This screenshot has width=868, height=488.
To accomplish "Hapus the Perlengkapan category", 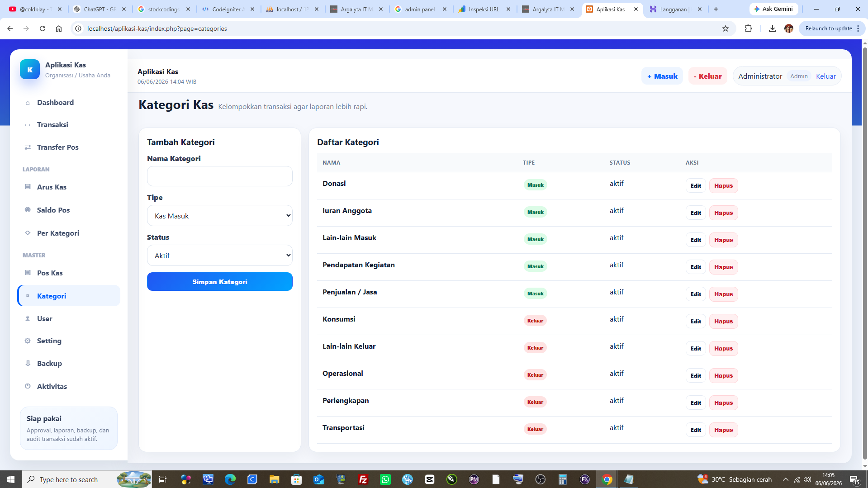I will point(723,403).
